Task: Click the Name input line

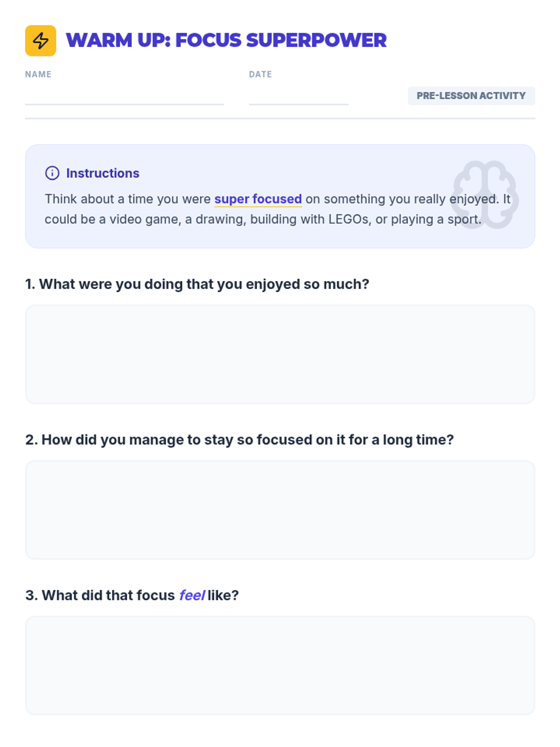Action: pyautogui.click(x=124, y=97)
